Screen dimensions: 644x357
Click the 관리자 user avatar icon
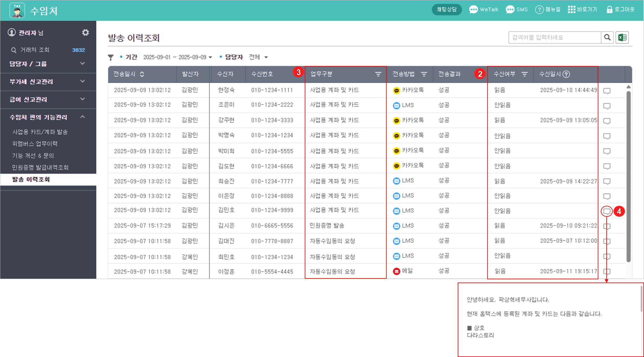(x=12, y=32)
